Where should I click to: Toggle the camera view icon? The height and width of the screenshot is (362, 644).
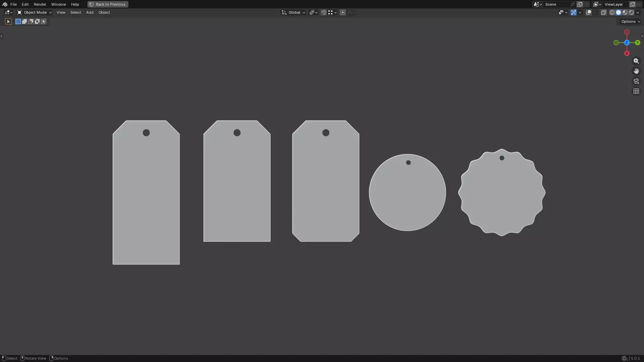click(636, 81)
